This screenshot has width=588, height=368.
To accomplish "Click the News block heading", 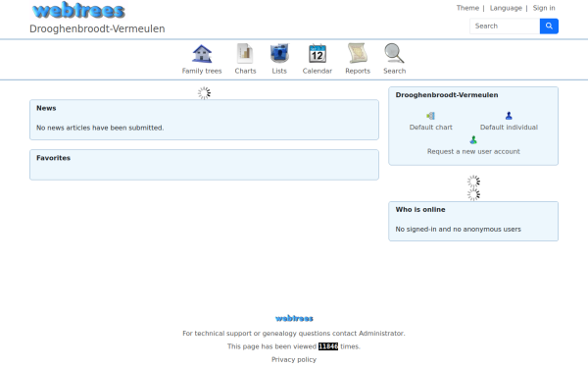I will (46, 108).
